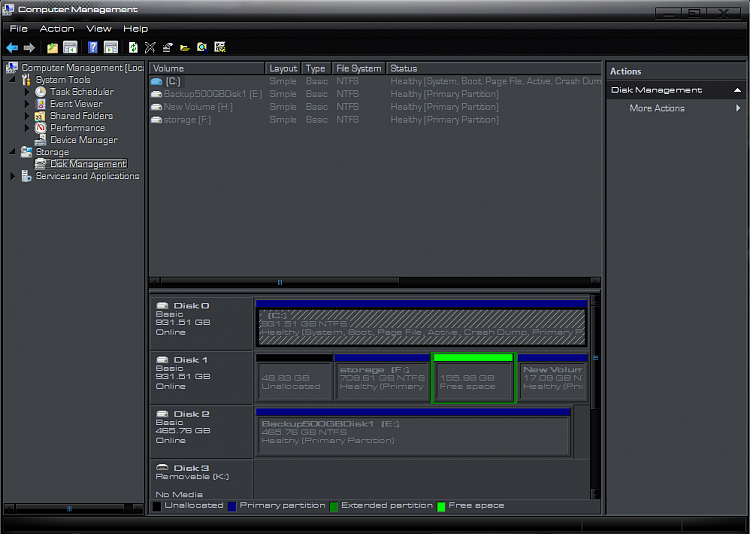This screenshot has width=750, height=534.
Task: Click the Properties toolbar icon
Action: pyautogui.click(x=167, y=47)
